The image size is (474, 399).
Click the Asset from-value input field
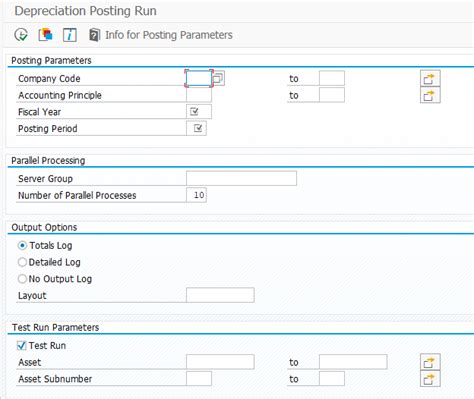[220, 362]
